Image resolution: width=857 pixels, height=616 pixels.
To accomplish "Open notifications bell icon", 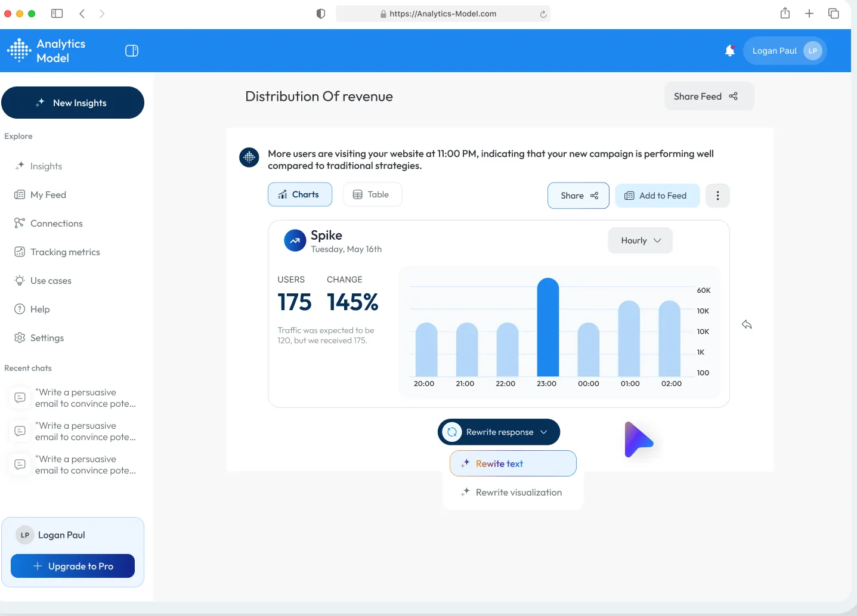I will pos(729,51).
